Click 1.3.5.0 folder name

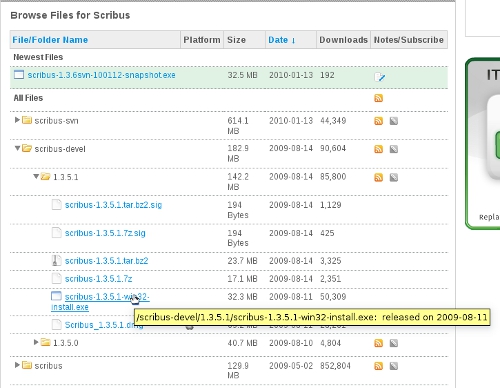coord(66,343)
